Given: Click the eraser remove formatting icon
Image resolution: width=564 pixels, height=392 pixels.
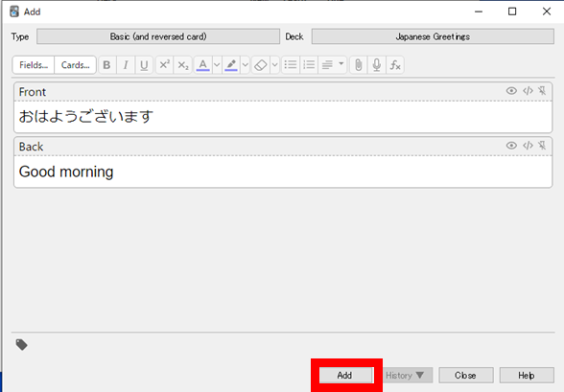Looking at the screenshot, I should 261,65.
